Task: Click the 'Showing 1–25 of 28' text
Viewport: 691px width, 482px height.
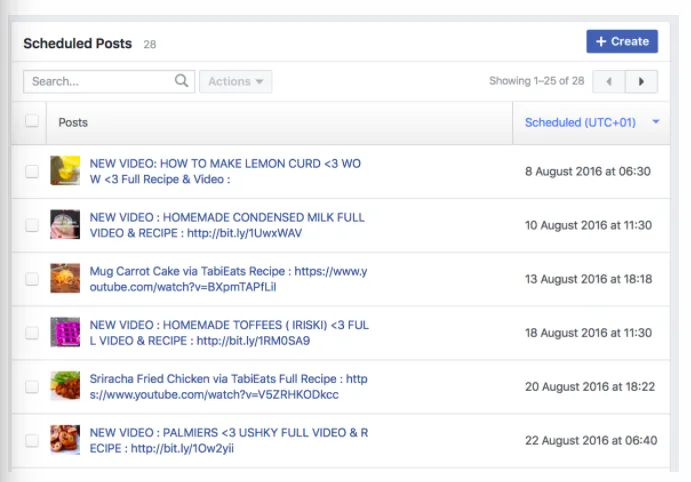Action: (537, 81)
